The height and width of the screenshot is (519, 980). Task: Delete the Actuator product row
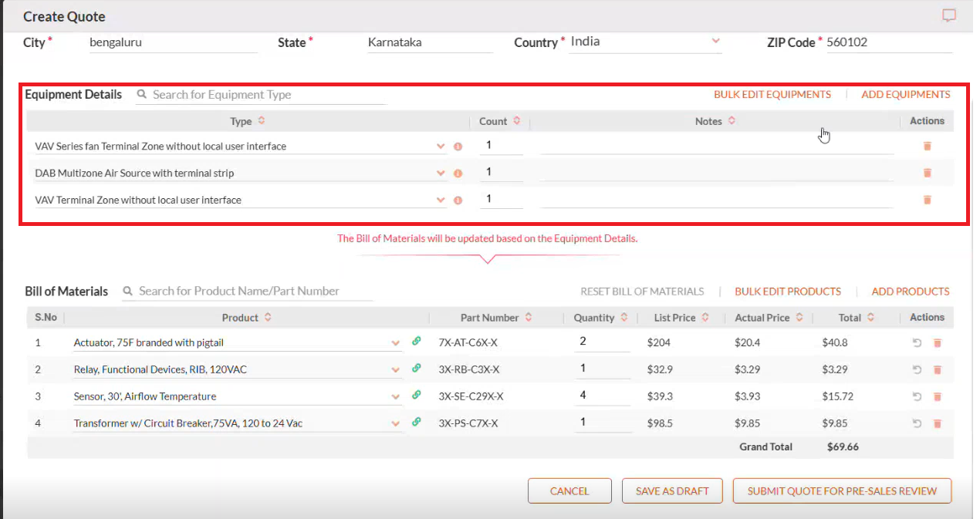938,342
